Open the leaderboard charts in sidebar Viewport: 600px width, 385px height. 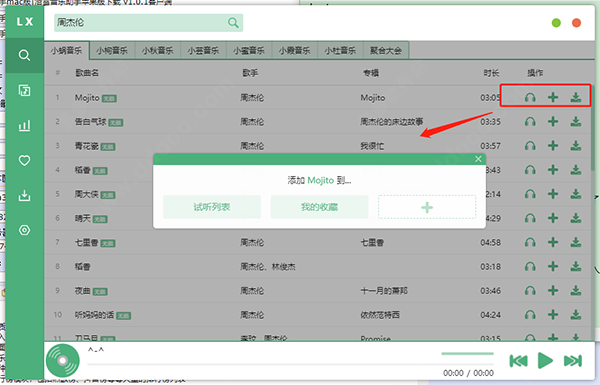coord(24,126)
